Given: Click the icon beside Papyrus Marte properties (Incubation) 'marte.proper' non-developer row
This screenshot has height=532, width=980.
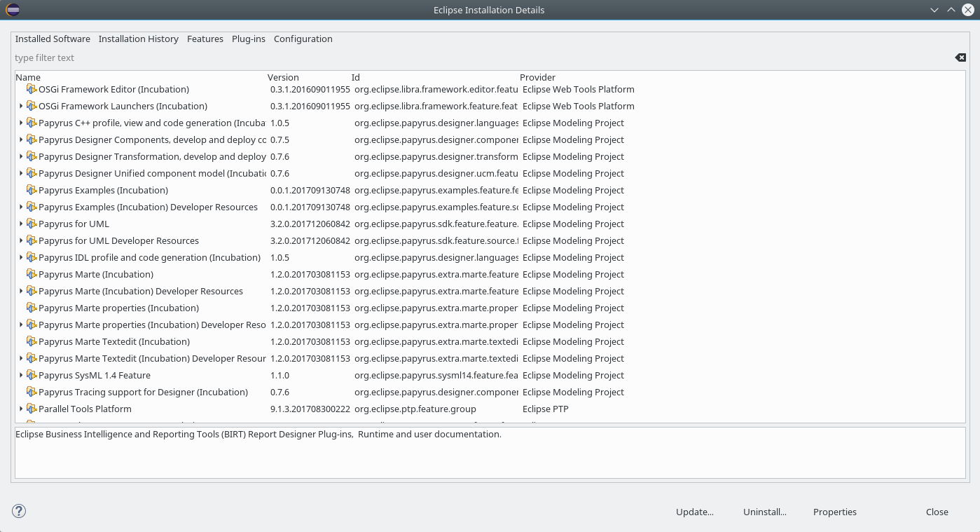Looking at the screenshot, I should click(x=32, y=308).
